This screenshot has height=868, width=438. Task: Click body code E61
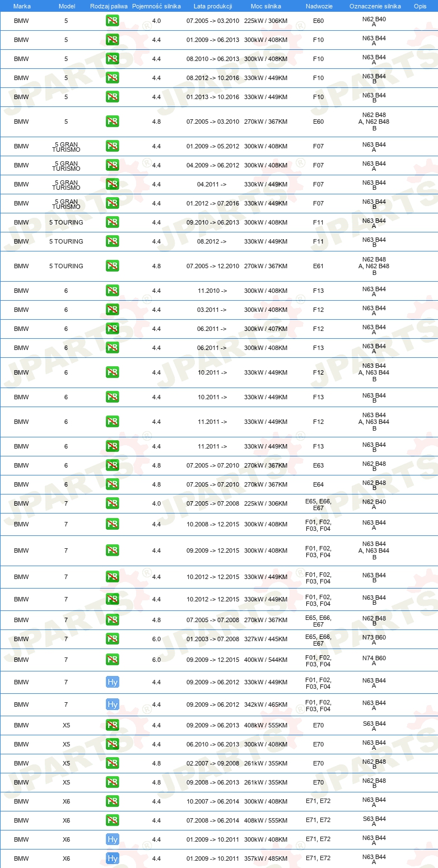[x=318, y=266]
